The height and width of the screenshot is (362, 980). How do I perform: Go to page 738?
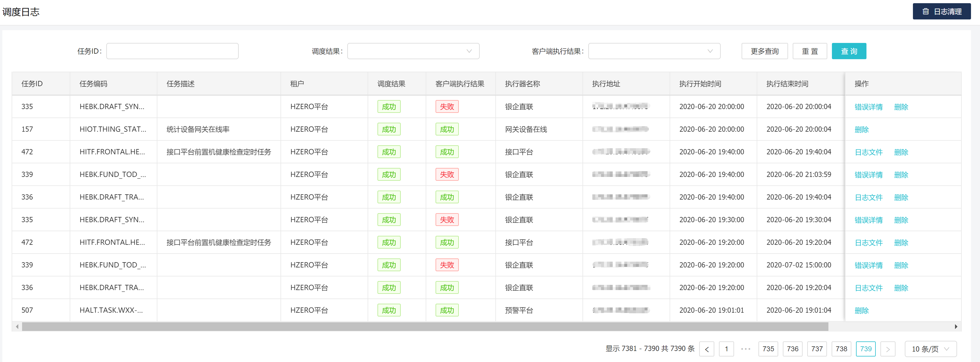(841, 349)
